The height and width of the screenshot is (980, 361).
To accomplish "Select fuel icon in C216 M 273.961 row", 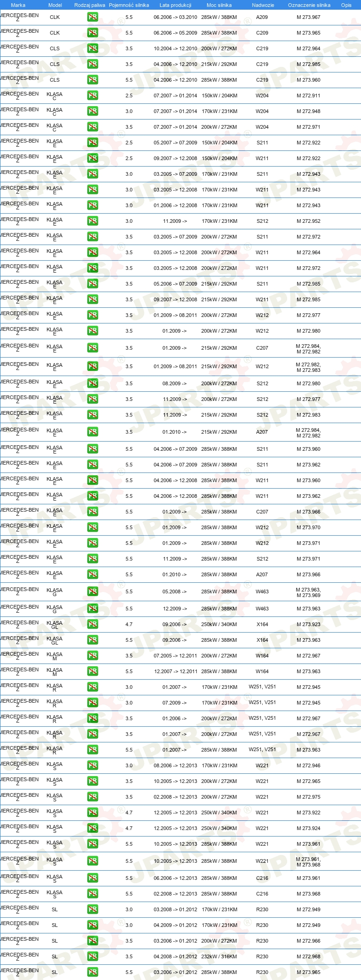I will 92,878.
